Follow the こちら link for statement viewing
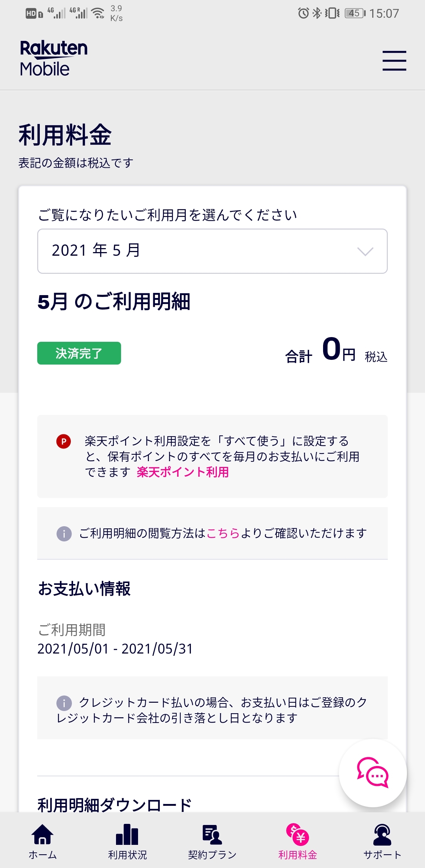 point(223,533)
